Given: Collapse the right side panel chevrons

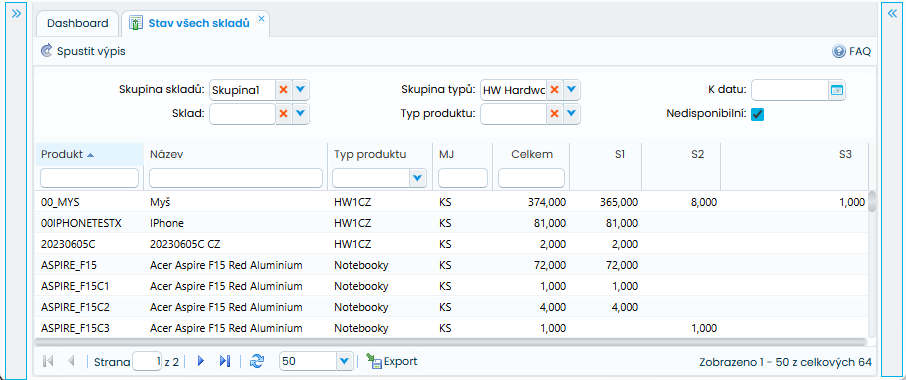Looking at the screenshot, I should (x=892, y=14).
